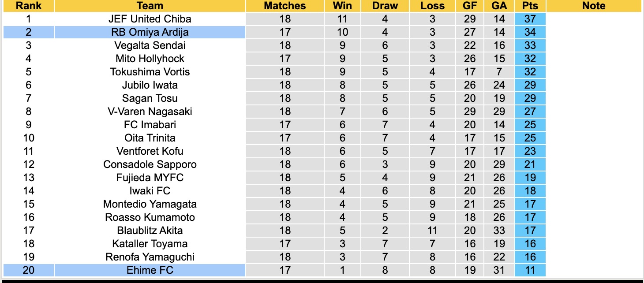
Task: Click Mito Hollyhock in the standings
Action: point(150,59)
